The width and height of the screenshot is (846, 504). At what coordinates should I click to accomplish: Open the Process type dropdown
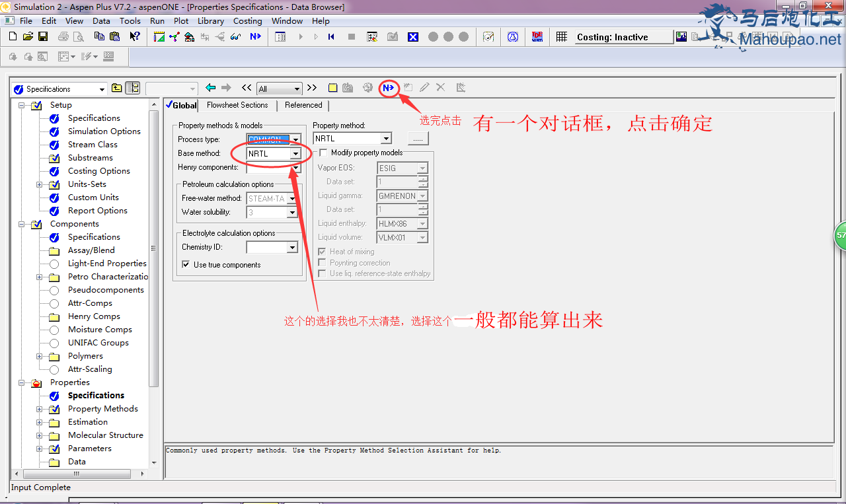pyautogui.click(x=295, y=139)
